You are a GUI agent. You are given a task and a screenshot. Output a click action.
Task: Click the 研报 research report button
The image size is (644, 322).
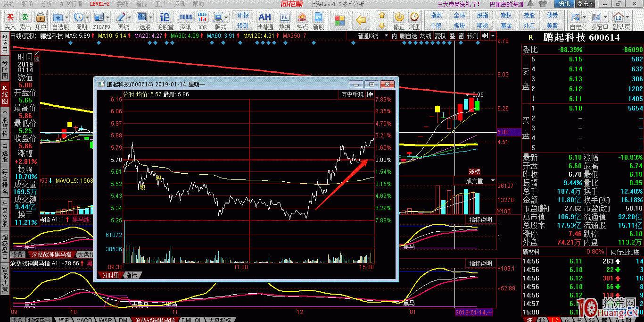(x=243, y=15)
